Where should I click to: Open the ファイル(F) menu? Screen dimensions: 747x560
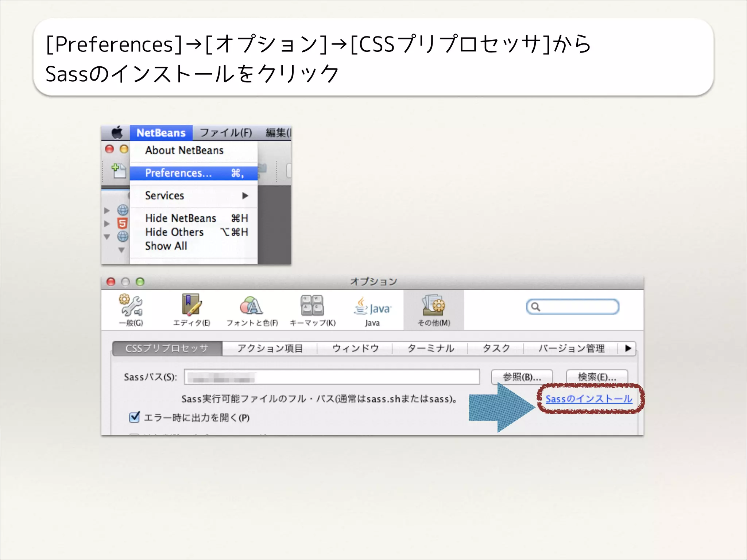[x=226, y=133]
